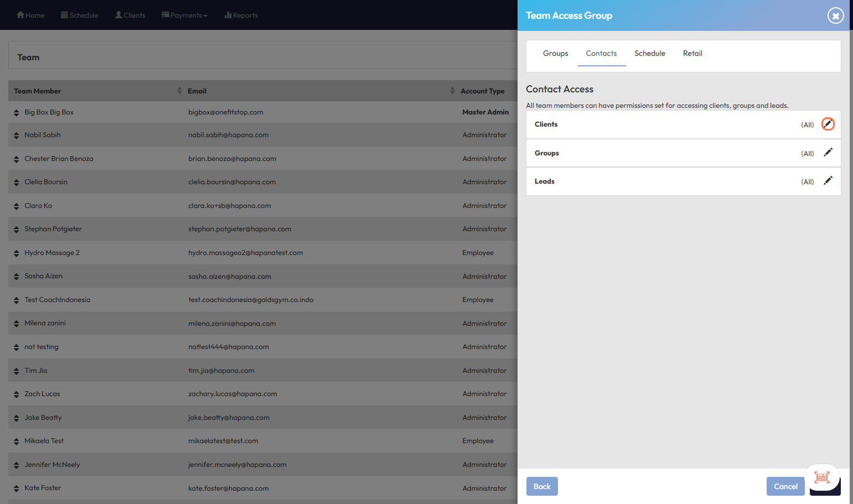The height and width of the screenshot is (504, 853).
Task: Open the Payments dropdown menu
Action: [185, 15]
